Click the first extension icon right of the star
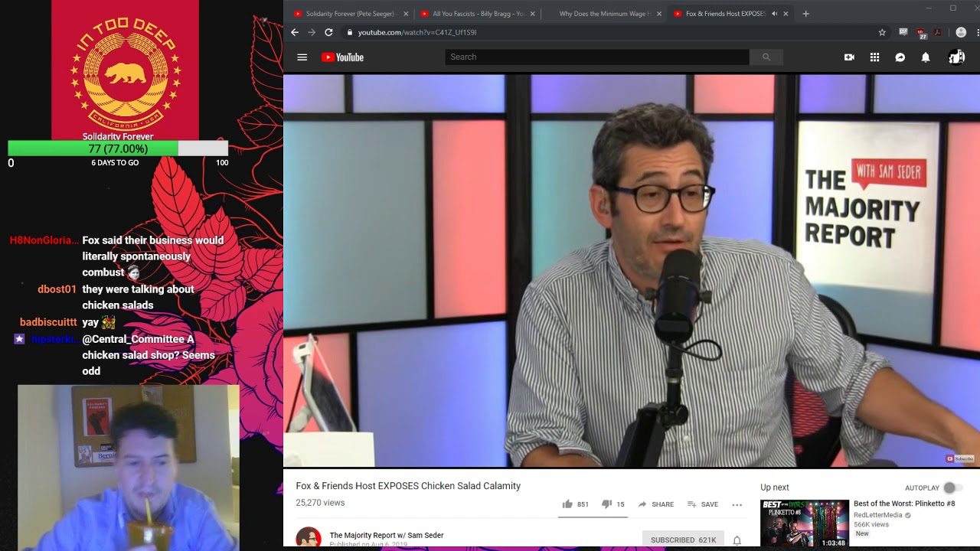This screenshot has height=551, width=980. (x=903, y=32)
